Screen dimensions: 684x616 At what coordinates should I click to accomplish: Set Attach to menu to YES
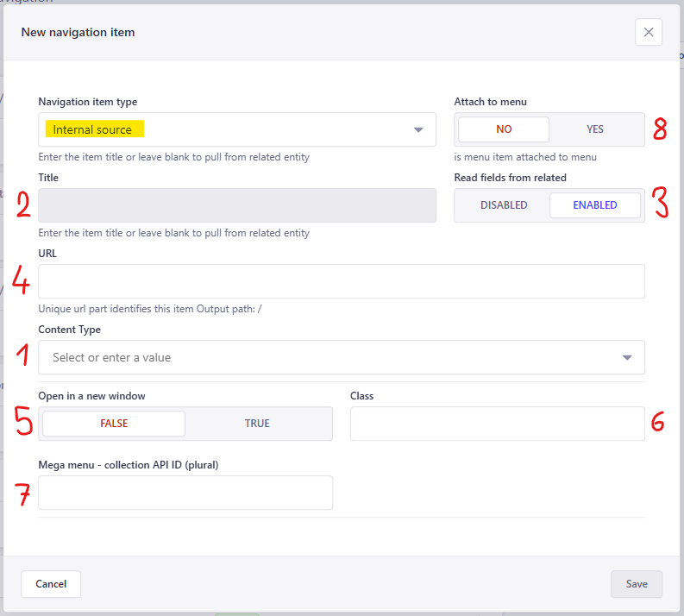pos(595,129)
